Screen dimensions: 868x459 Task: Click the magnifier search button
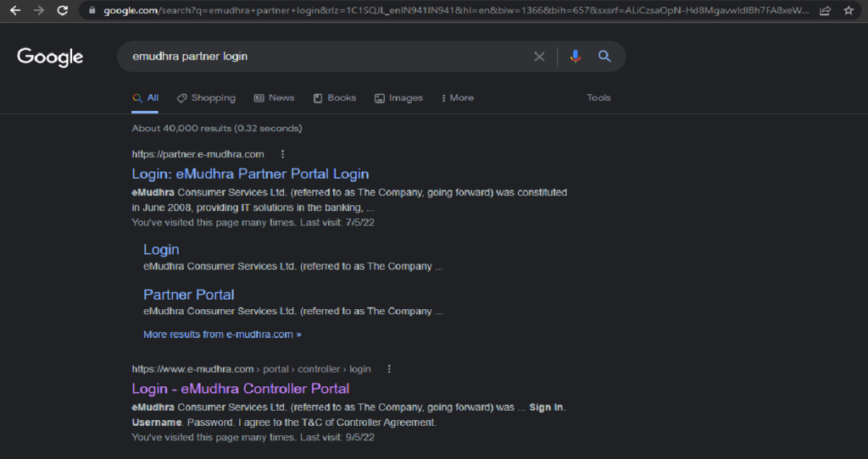[x=604, y=57]
